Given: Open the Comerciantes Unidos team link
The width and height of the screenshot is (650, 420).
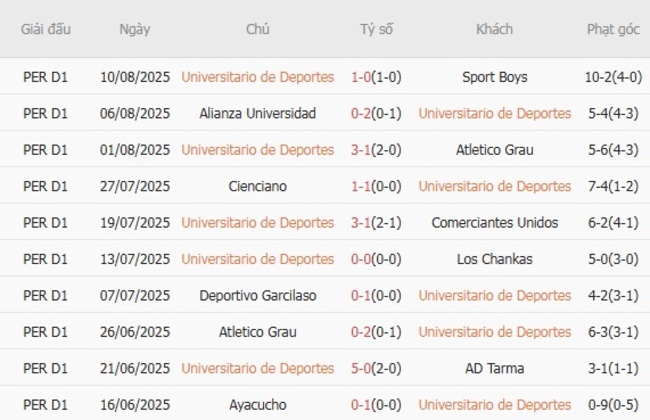Looking at the screenshot, I should point(495,223).
